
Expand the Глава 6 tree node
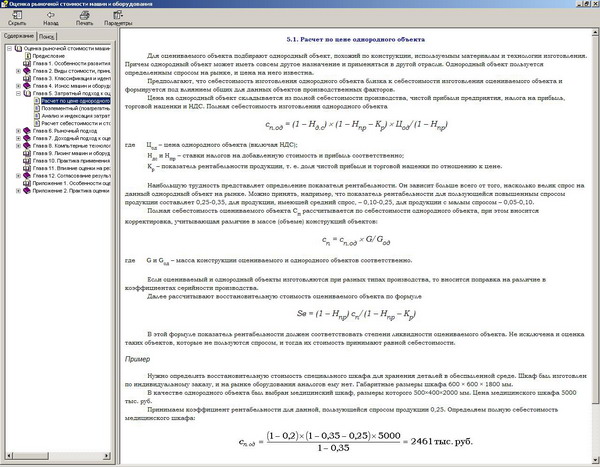pos(18,131)
